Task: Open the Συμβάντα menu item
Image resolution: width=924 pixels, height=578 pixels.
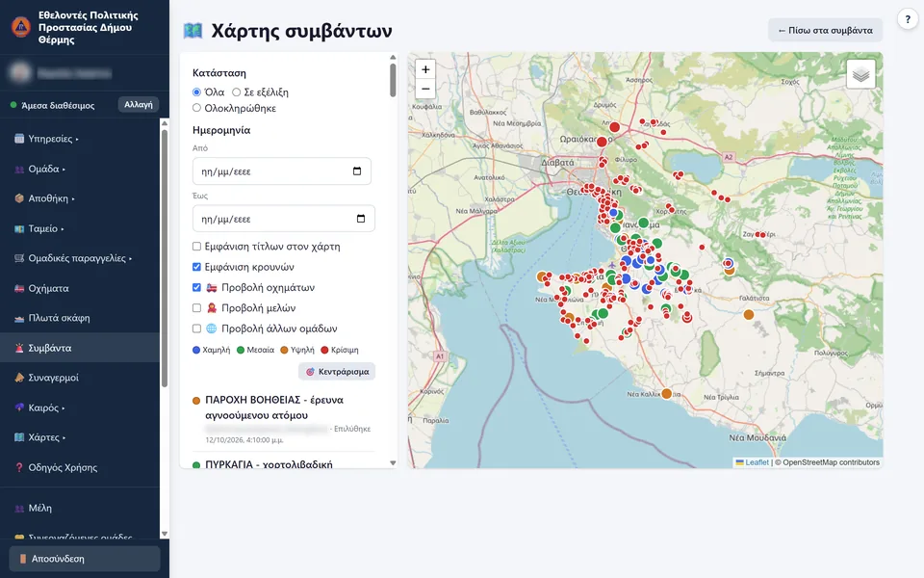Action: coord(80,348)
